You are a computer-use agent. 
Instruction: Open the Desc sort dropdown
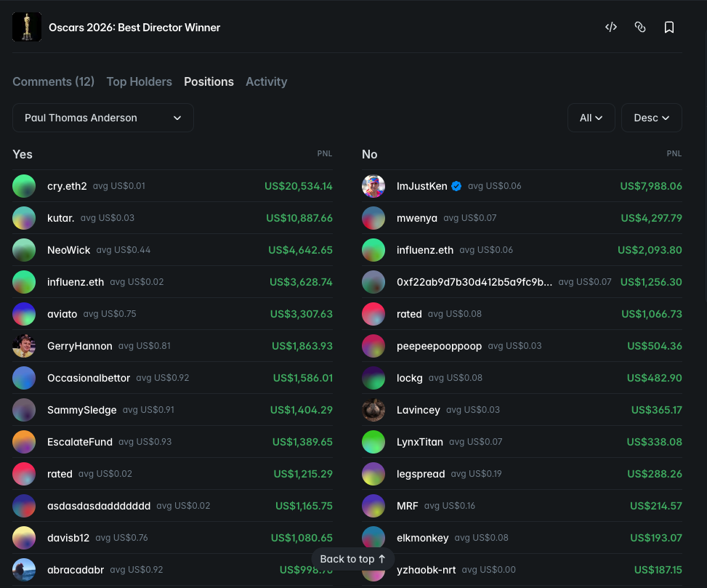652,118
